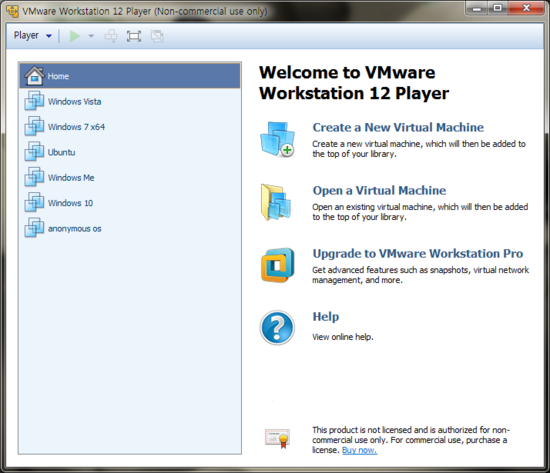Image resolution: width=550 pixels, height=473 pixels.
Task: Click the green Play virtual machine button
Action: 75,36
